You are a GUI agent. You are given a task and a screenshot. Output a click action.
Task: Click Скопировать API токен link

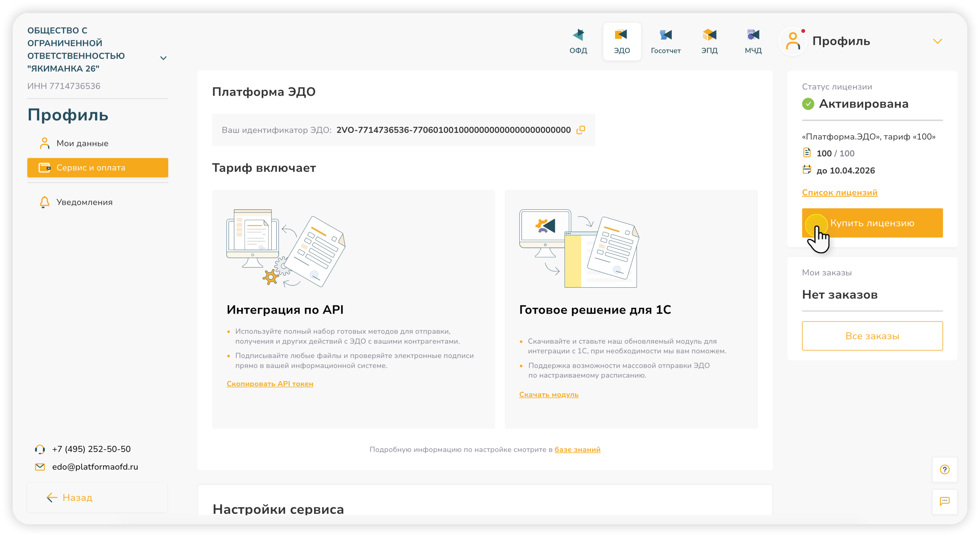tap(270, 384)
